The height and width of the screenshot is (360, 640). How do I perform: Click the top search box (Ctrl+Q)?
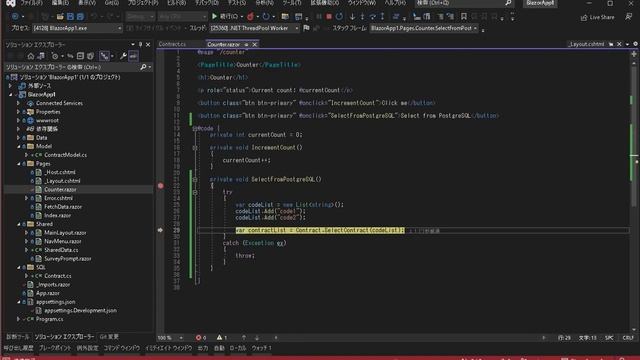pos(464,3)
